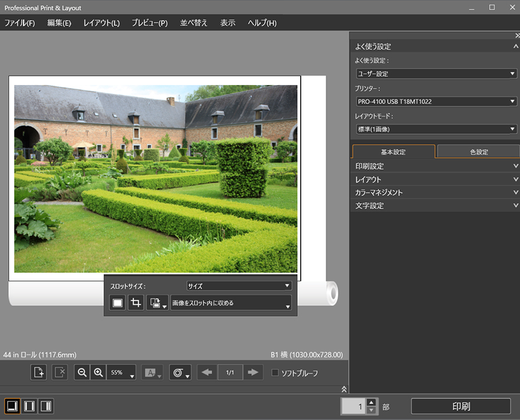This screenshot has width=520, height=420.
Task: Switch to the 色設定 tab
Action: [x=479, y=152]
